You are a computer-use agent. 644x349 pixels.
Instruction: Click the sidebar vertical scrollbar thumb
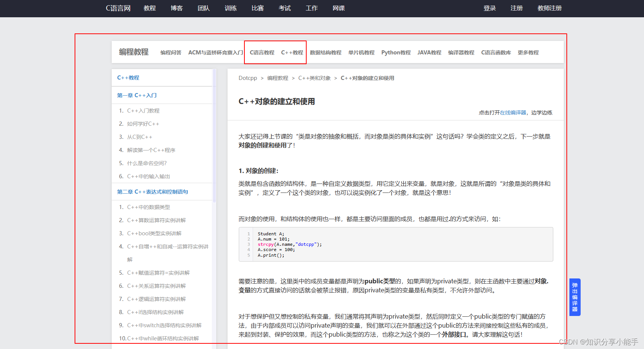pos(214,136)
